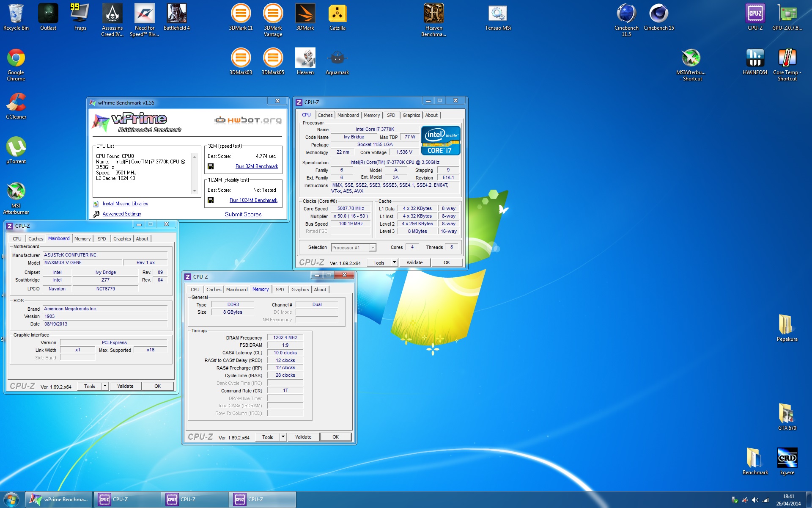
Task: Open the Heaven Benchmark desktop icon
Action: pos(434,20)
